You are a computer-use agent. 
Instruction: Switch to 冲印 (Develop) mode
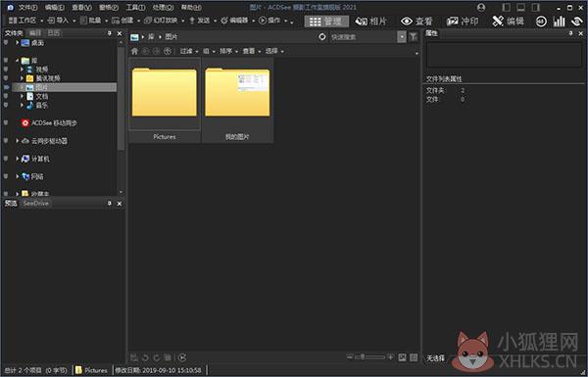point(463,22)
